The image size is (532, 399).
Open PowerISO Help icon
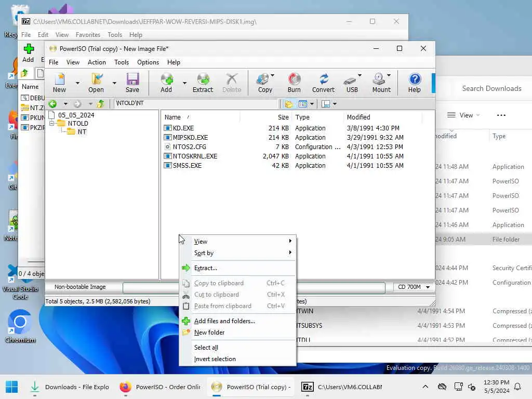[x=415, y=79]
